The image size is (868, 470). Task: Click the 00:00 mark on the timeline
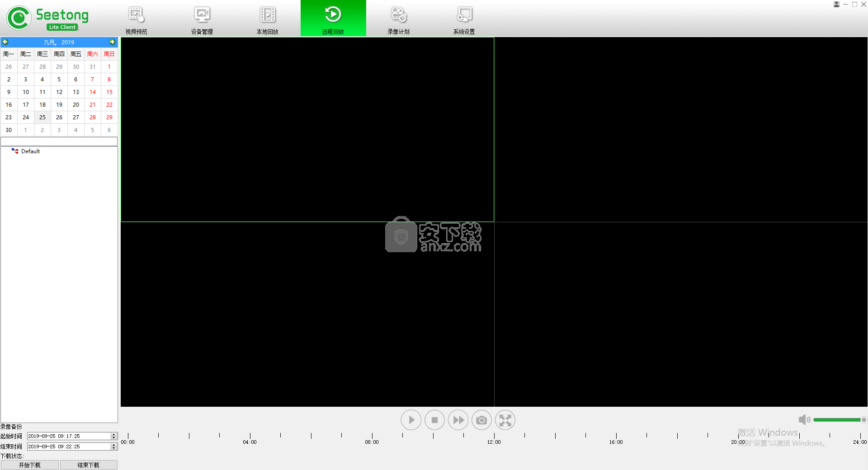[x=128, y=442]
